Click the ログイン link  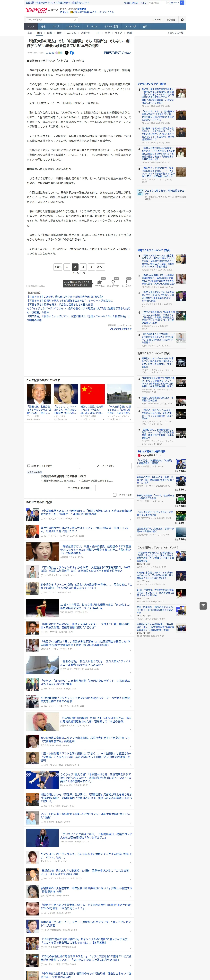coord(64,12)
